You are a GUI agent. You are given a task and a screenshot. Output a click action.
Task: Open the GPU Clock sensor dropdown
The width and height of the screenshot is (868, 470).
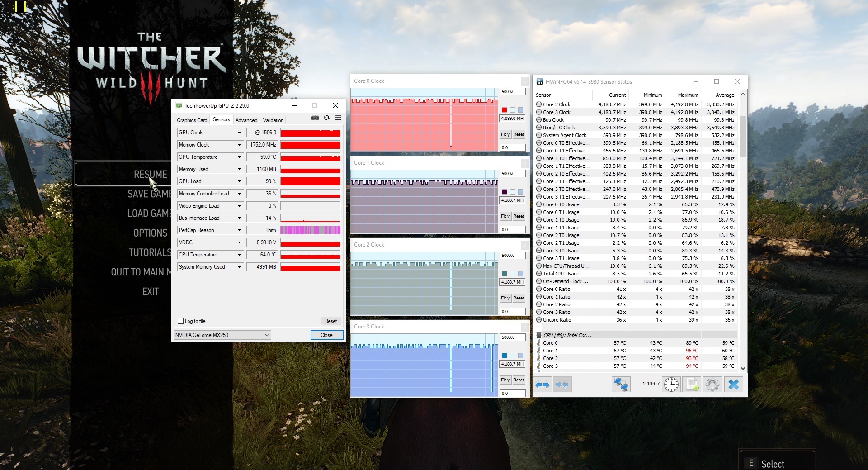point(239,133)
